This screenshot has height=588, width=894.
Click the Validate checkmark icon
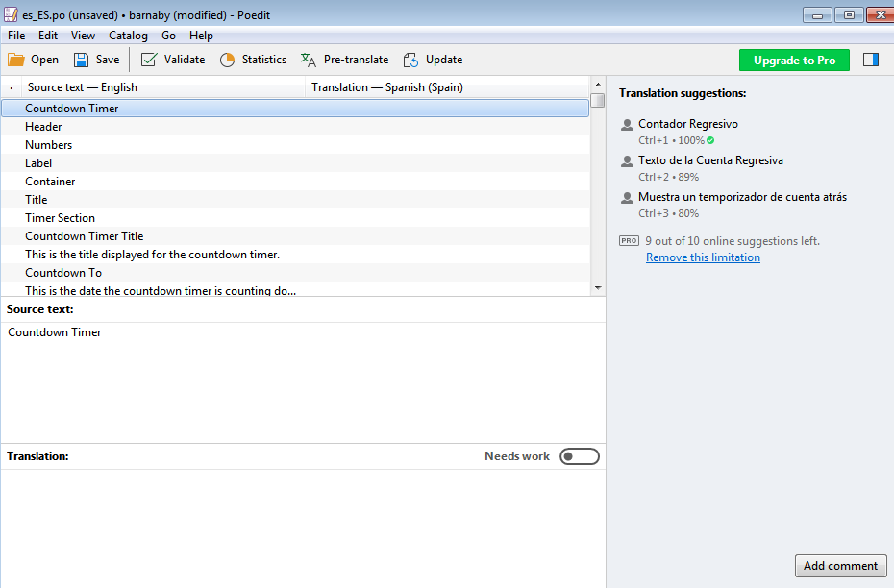point(149,60)
